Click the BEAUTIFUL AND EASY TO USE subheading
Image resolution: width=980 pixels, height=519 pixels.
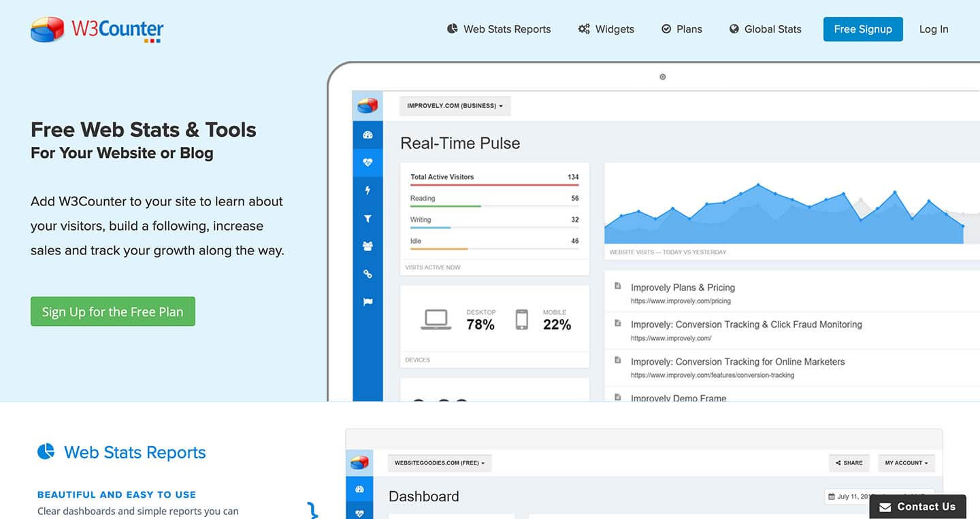pos(116,495)
